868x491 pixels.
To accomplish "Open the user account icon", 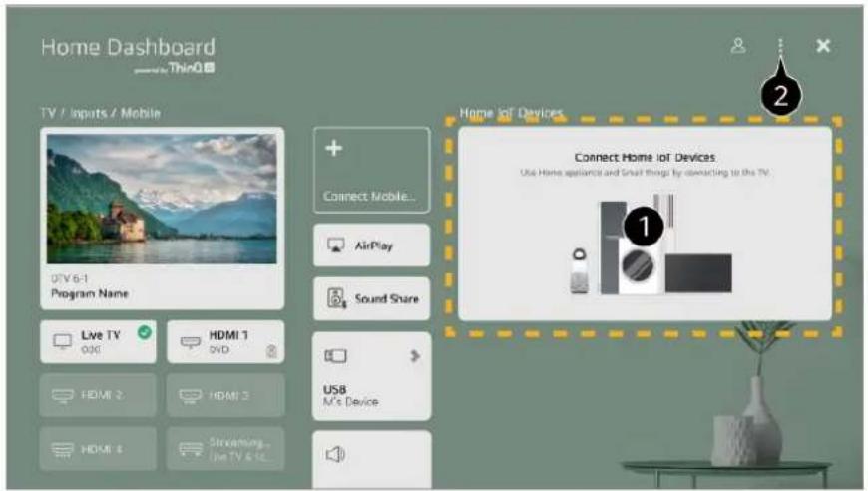I will click(x=738, y=45).
